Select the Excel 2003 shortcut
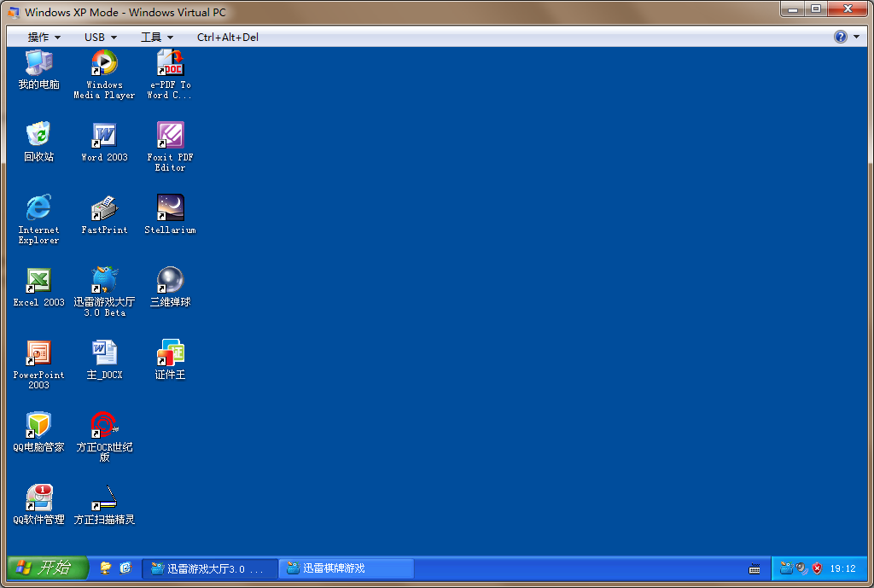 (x=38, y=287)
